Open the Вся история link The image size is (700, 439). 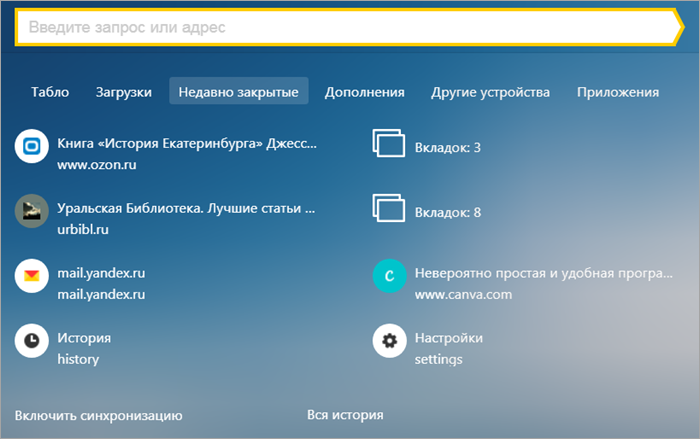[x=345, y=415]
